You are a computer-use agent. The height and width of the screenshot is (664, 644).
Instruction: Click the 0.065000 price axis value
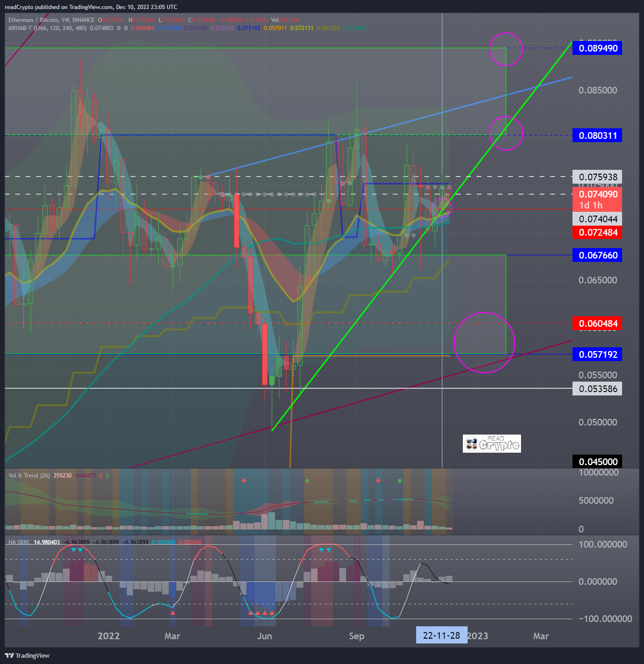598,280
